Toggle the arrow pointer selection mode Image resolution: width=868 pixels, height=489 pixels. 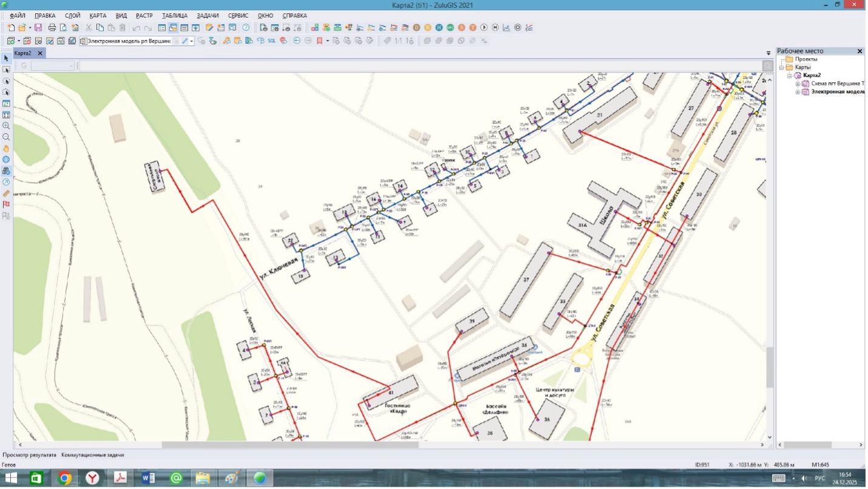pyautogui.click(x=6, y=58)
